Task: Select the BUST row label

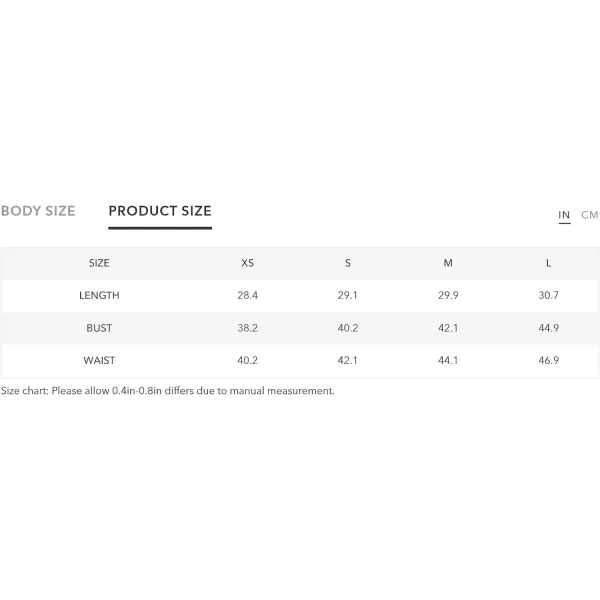Action: pos(99,328)
